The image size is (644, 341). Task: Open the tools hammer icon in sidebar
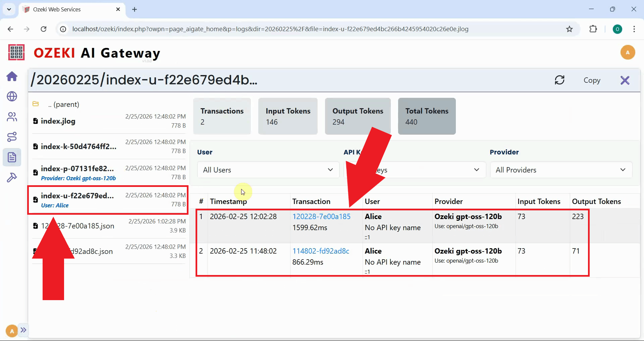12,177
